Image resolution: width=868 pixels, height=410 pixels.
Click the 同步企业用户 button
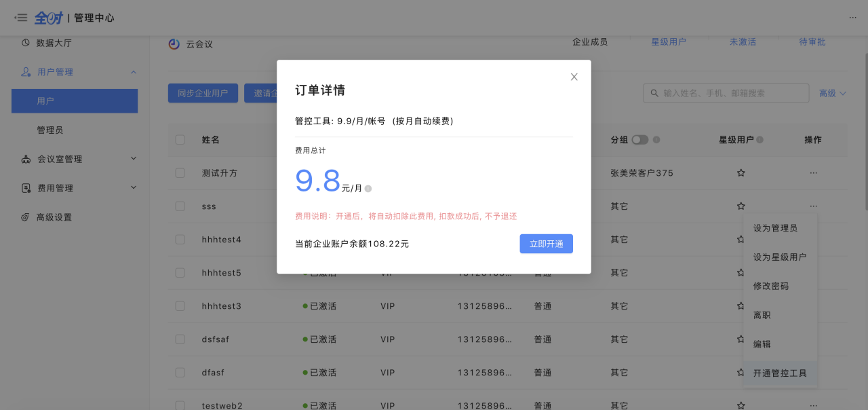203,93
